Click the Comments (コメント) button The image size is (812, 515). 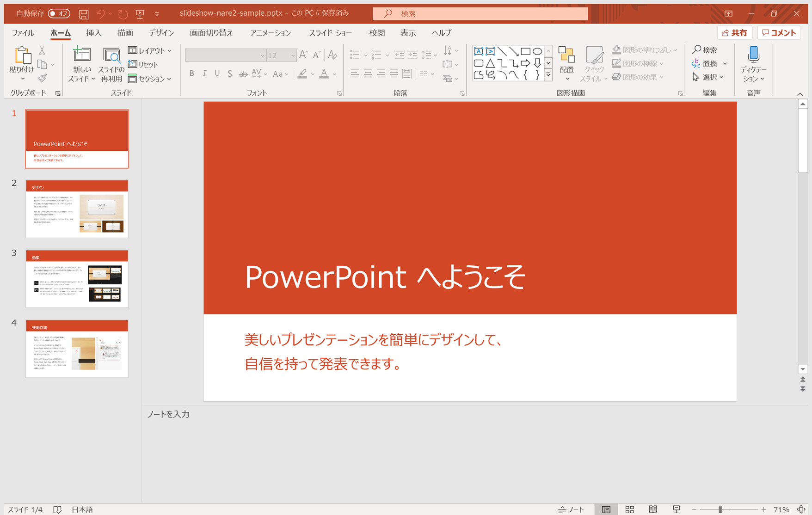point(779,33)
